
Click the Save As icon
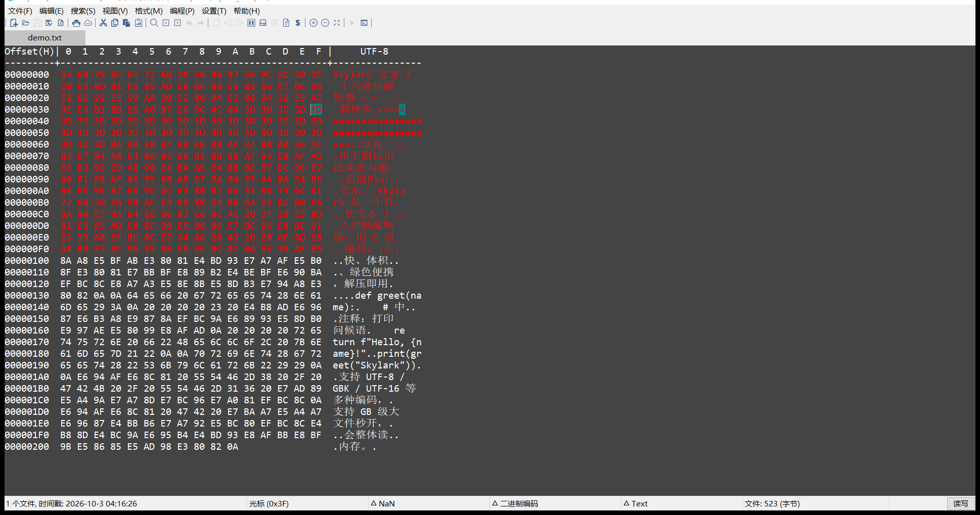(x=49, y=23)
